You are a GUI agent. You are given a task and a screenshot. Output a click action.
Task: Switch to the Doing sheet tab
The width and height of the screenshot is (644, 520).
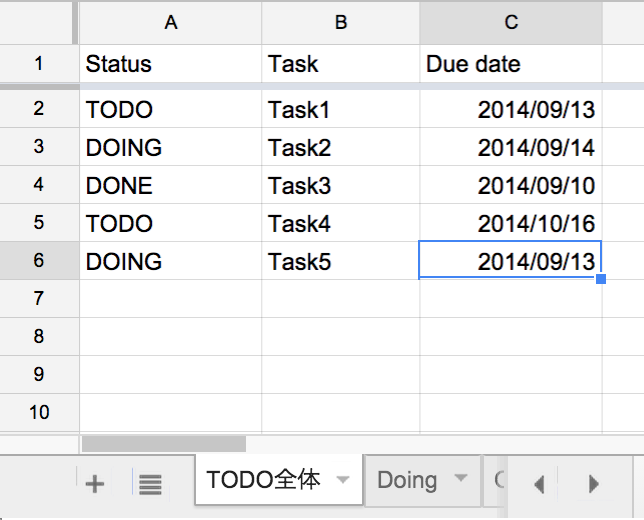[x=407, y=480]
